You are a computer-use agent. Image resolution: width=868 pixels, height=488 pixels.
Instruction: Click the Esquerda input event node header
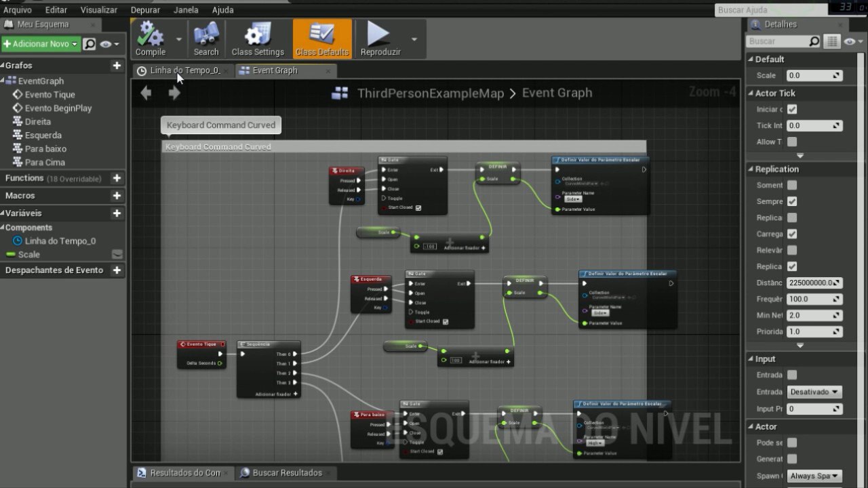coord(371,279)
